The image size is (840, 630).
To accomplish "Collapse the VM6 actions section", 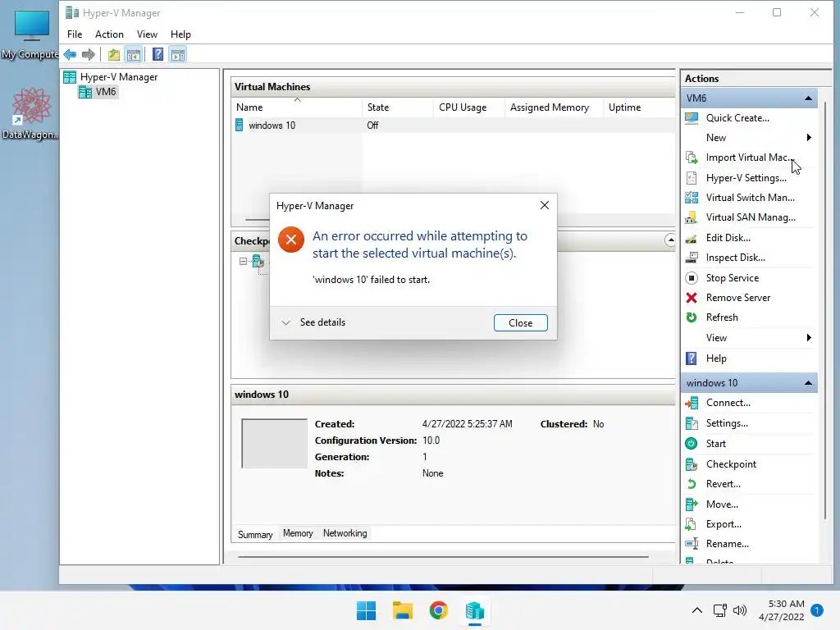I will pos(808,98).
